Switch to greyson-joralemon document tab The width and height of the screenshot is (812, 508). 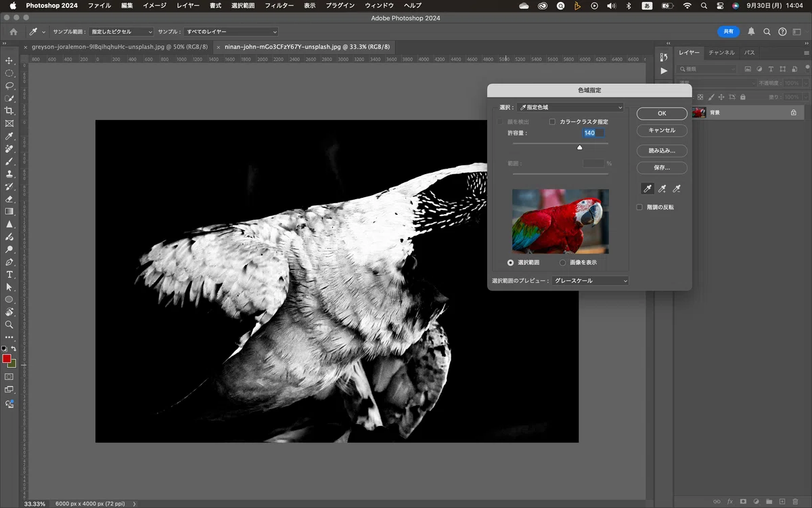tap(115, 47)
